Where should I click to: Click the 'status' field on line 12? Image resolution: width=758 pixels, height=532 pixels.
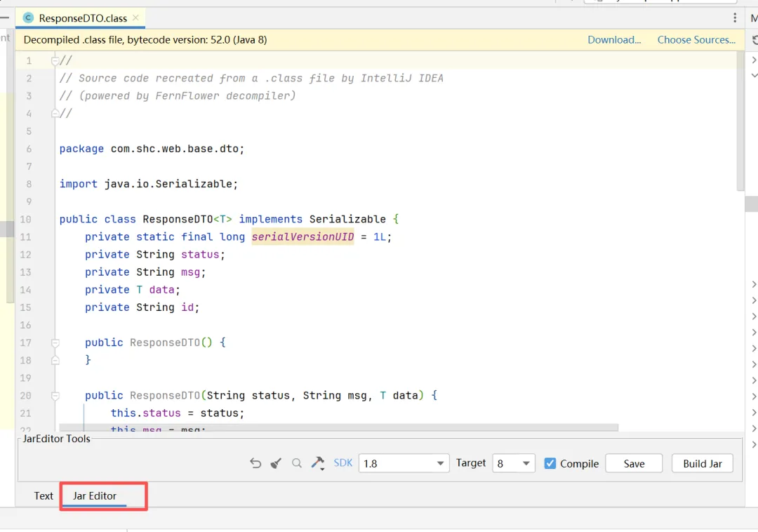[x=200, y=255]
